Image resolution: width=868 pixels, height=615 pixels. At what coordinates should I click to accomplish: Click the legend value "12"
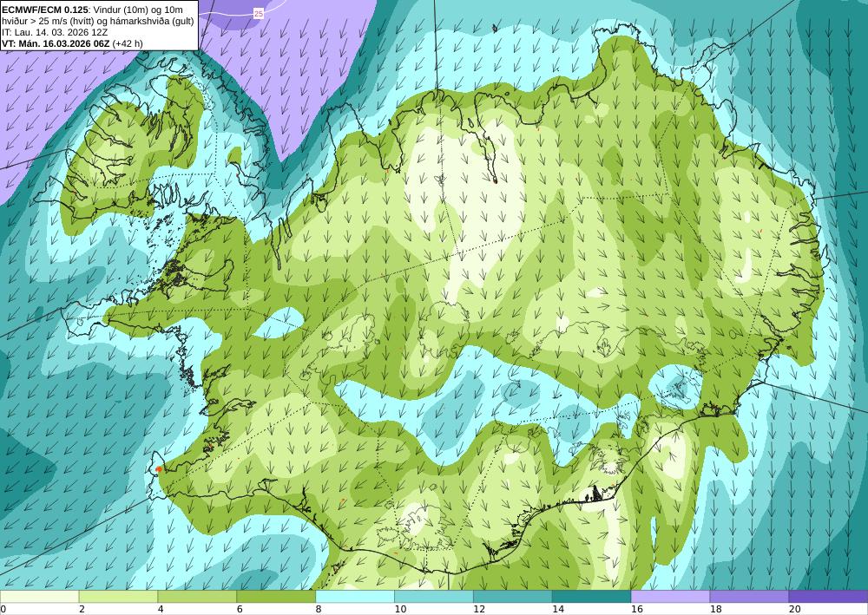(x=479, y=609)
